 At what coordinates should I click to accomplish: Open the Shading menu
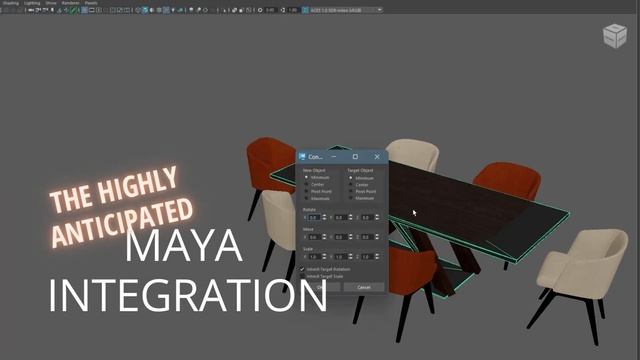11,3
